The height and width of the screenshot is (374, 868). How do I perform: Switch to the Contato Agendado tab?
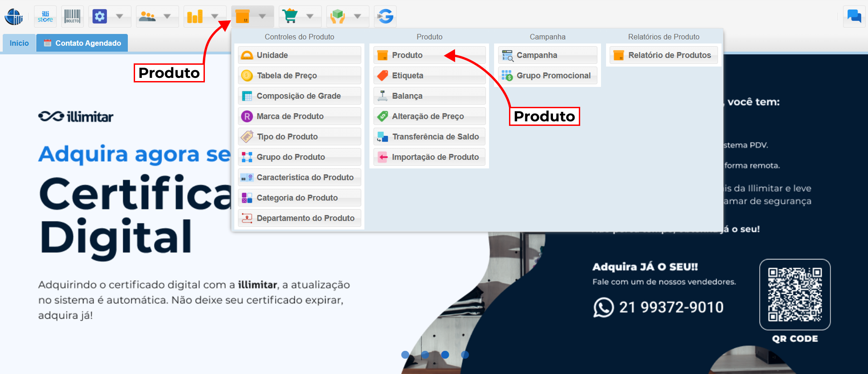[82, 43]
